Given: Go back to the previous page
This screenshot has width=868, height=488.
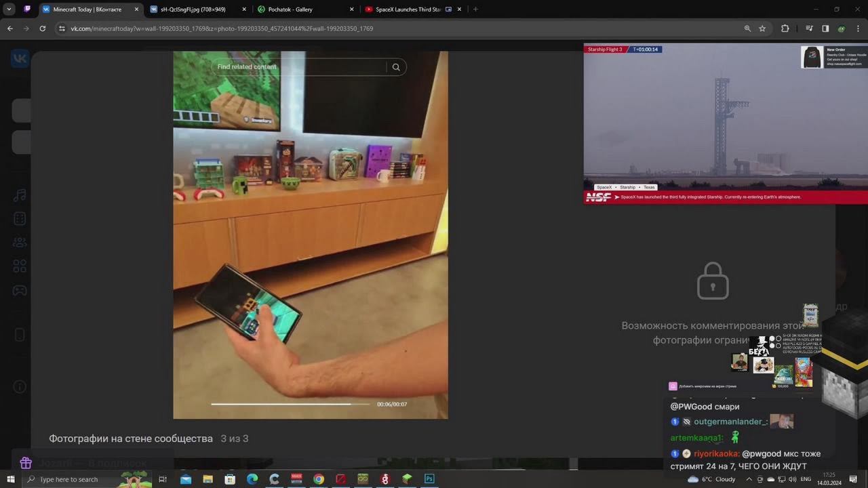Looking at the screenshot, I should tap(10, 28).
